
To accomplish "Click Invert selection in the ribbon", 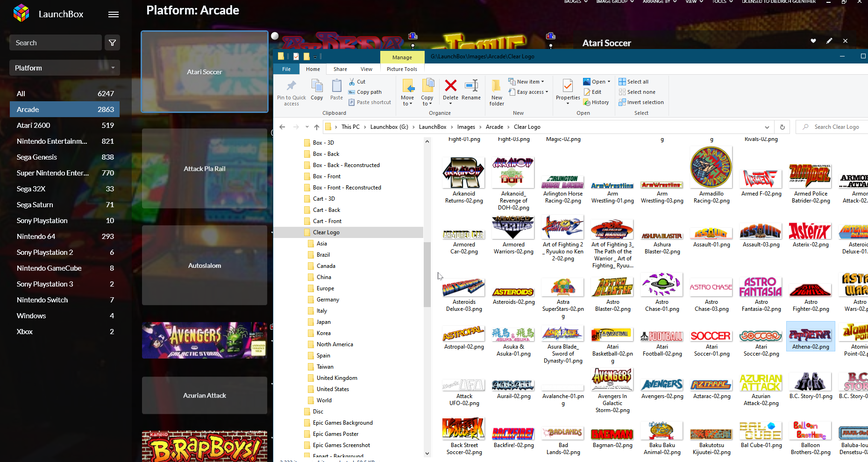I will [641, 102].
